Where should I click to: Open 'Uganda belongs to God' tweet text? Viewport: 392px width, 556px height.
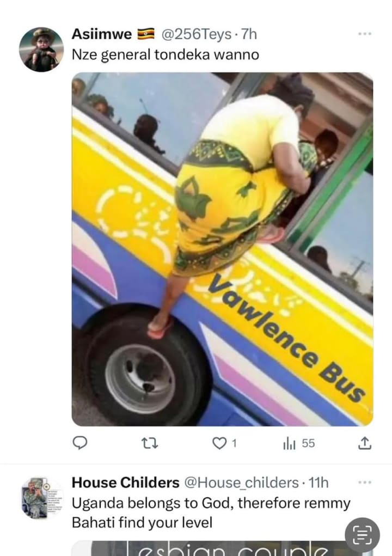tap(211, 513)
